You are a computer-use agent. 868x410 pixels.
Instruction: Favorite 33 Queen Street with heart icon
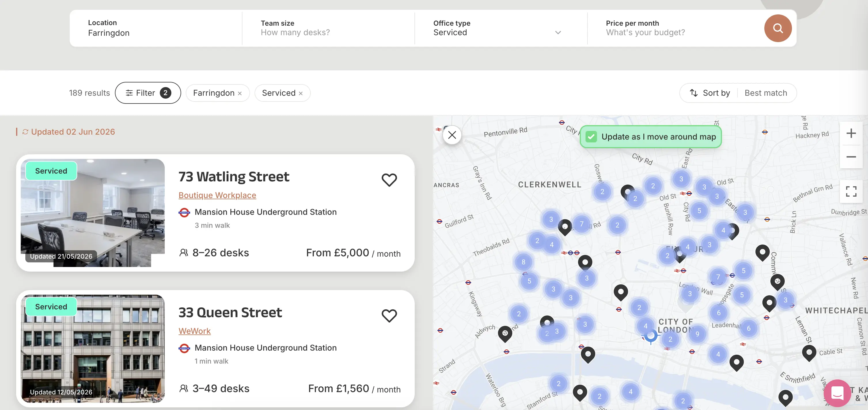(x=389, y=315)
